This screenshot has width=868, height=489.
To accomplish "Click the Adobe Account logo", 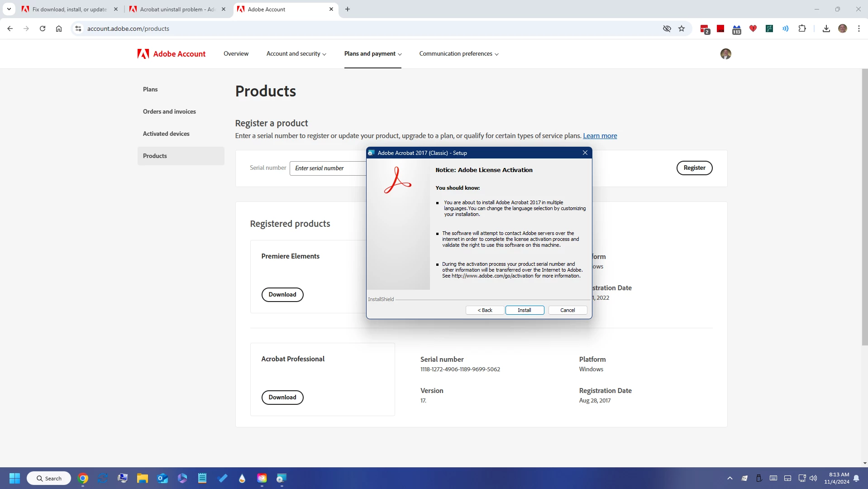I will point(172,54).
